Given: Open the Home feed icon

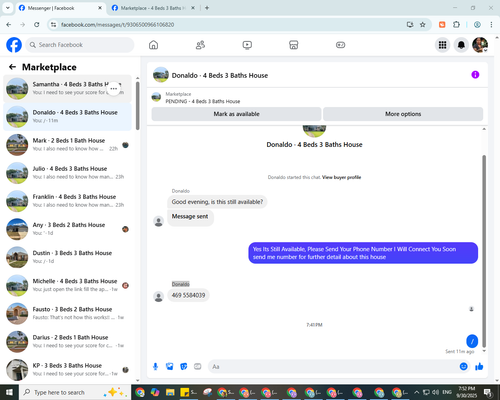Looking at the screenshot, I should tap(153, 45).
